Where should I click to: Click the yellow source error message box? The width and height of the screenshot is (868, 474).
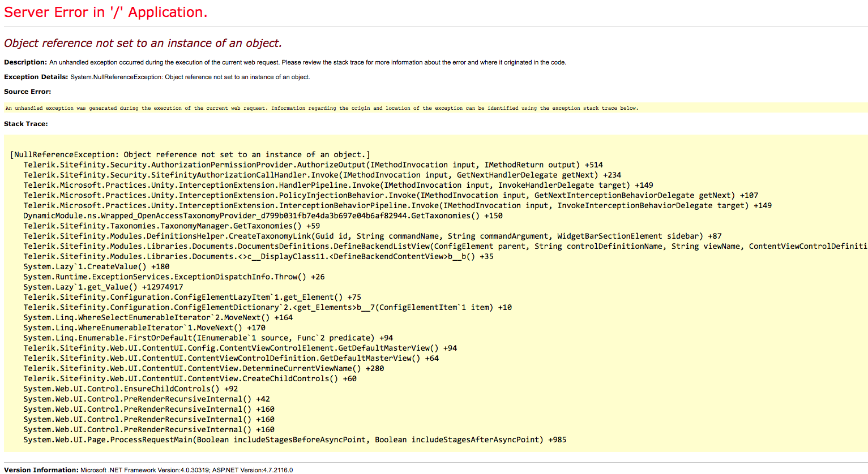click(x=322, y=108)
